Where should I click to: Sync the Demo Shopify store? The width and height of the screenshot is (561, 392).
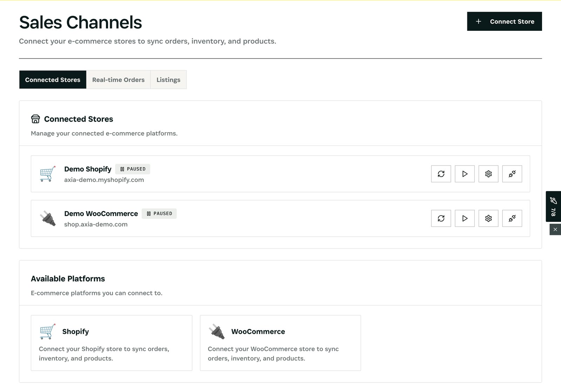(x=441, y=174)
